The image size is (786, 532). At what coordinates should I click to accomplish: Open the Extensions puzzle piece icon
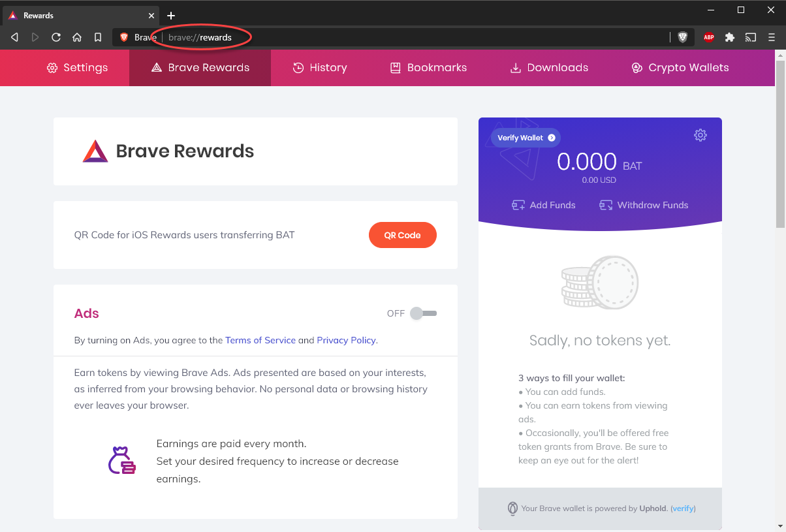pyautogui.click(x=730, y=37)
